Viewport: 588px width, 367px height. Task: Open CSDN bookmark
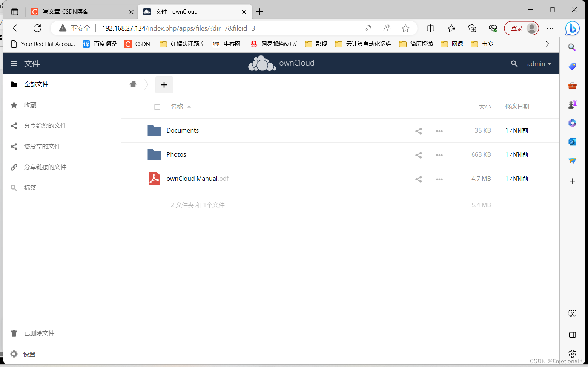pos(137,44)
